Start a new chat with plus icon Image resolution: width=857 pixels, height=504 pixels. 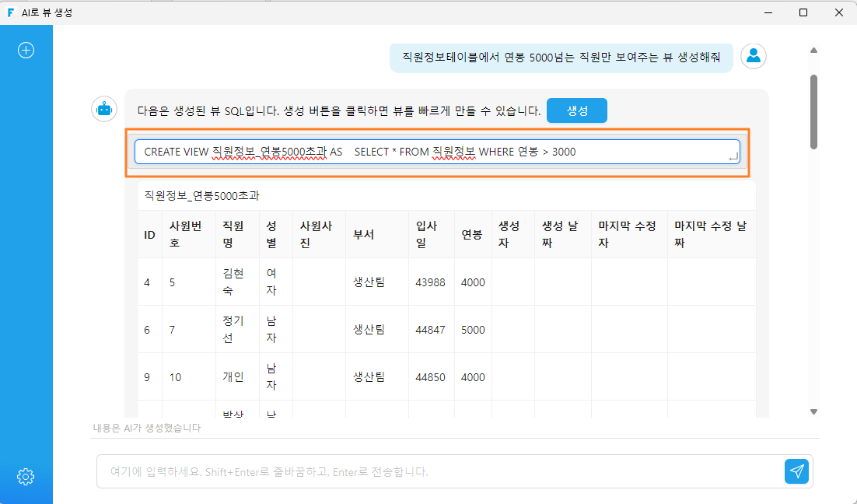26,51
